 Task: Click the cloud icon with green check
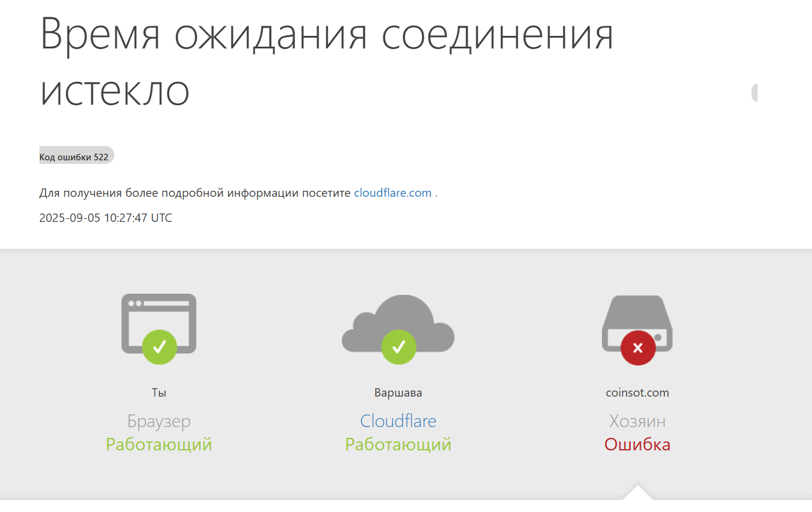pos(398,330)
